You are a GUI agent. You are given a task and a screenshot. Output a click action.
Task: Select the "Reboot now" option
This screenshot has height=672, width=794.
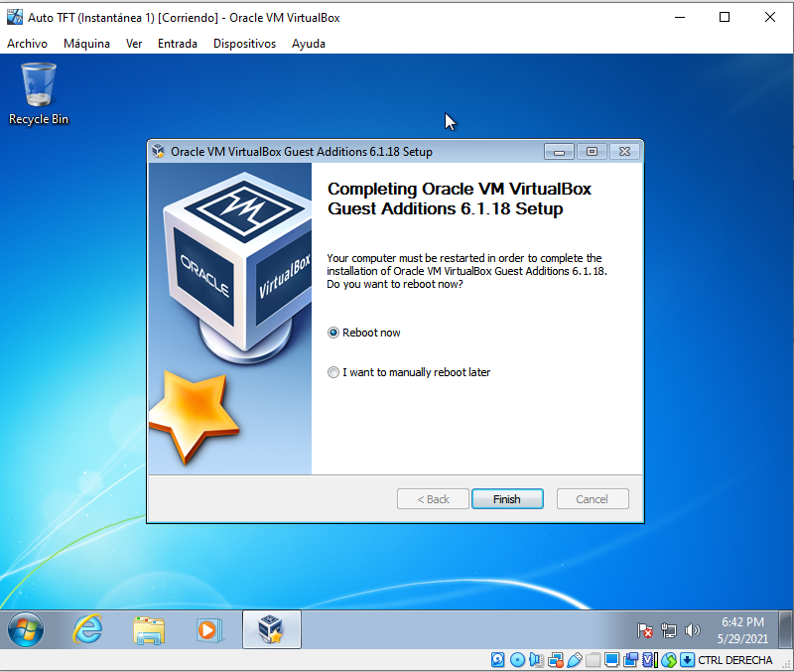pos(333,333)
